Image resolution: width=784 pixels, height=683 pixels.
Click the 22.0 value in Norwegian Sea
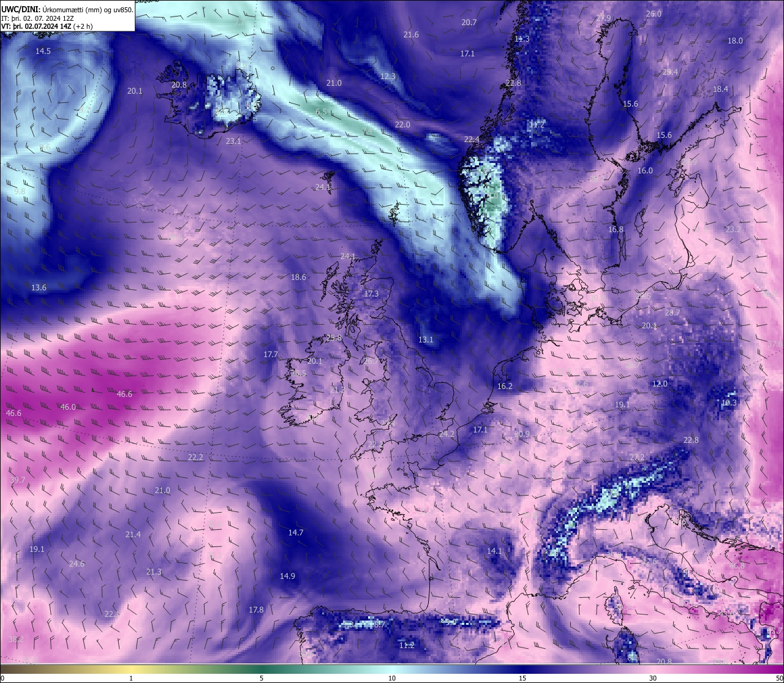click(x=402, y=125)
